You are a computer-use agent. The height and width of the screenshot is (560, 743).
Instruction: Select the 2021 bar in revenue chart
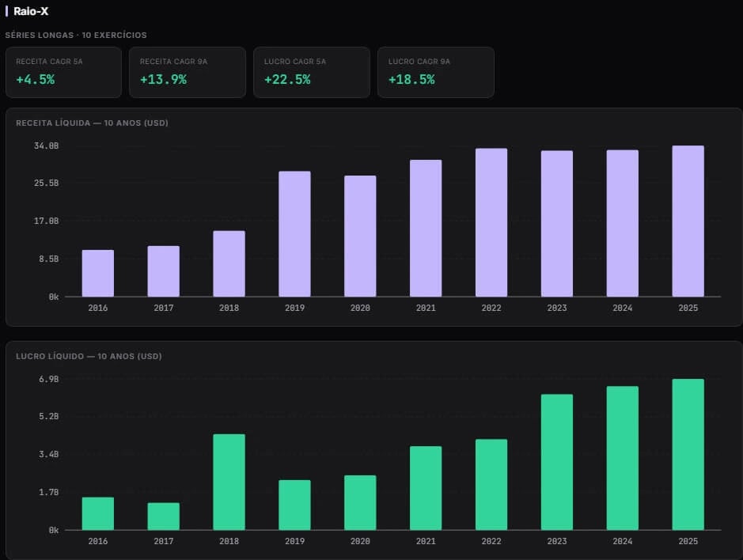point(426,228)
